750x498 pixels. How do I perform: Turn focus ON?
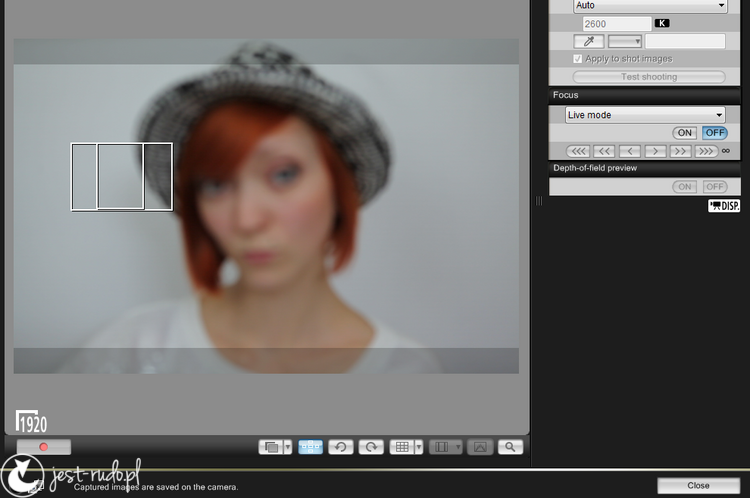click(x=684, y=133)
